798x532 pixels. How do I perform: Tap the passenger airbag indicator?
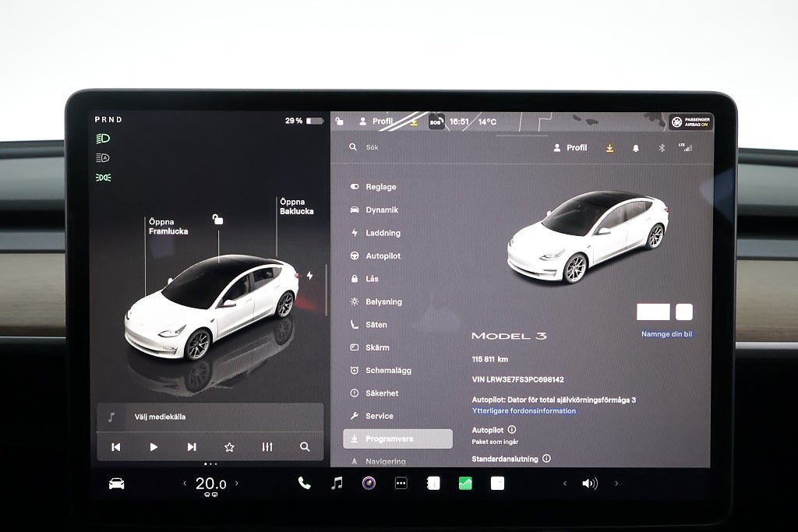(690, 122)
